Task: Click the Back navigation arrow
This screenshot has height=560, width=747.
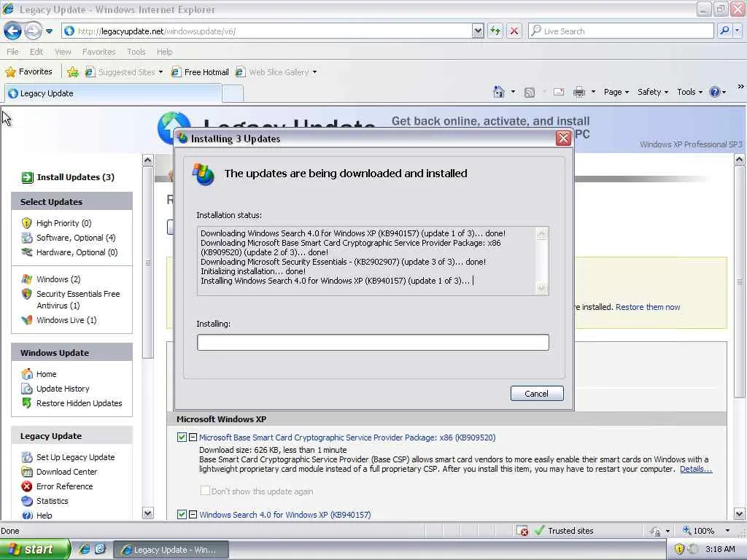Action: 13,31
